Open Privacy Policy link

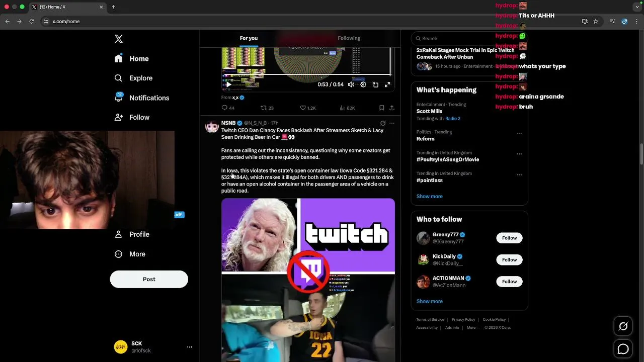pyautogui.click(x=463, y=320)
